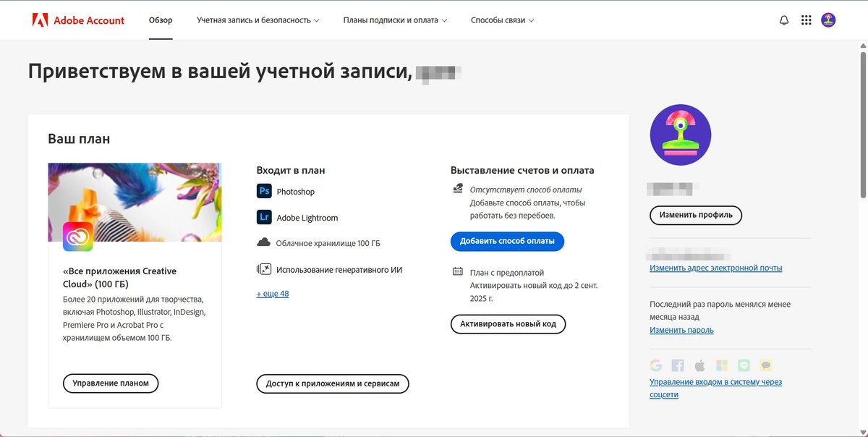The height and width of the screenshot is (437, 868).
Task: Open notifications via the bell icon
Action: coord(784,20)
